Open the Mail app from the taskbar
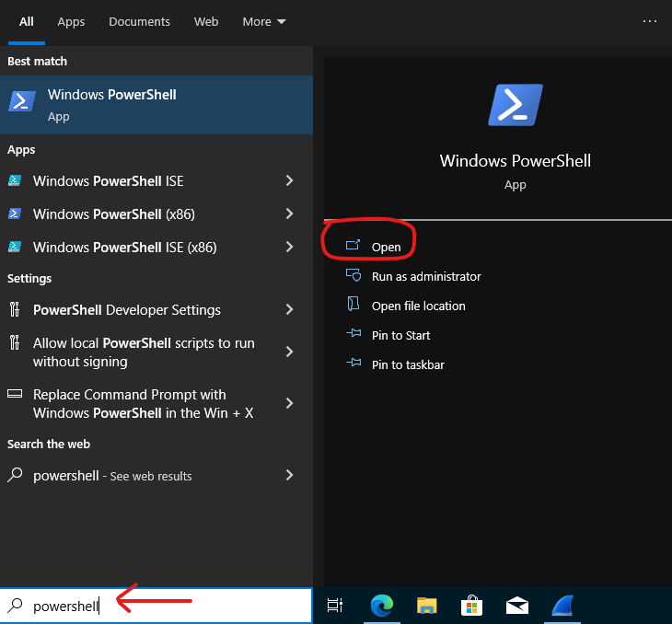The width and height of the screenshot is (672, 624). (x=516, y=606)
